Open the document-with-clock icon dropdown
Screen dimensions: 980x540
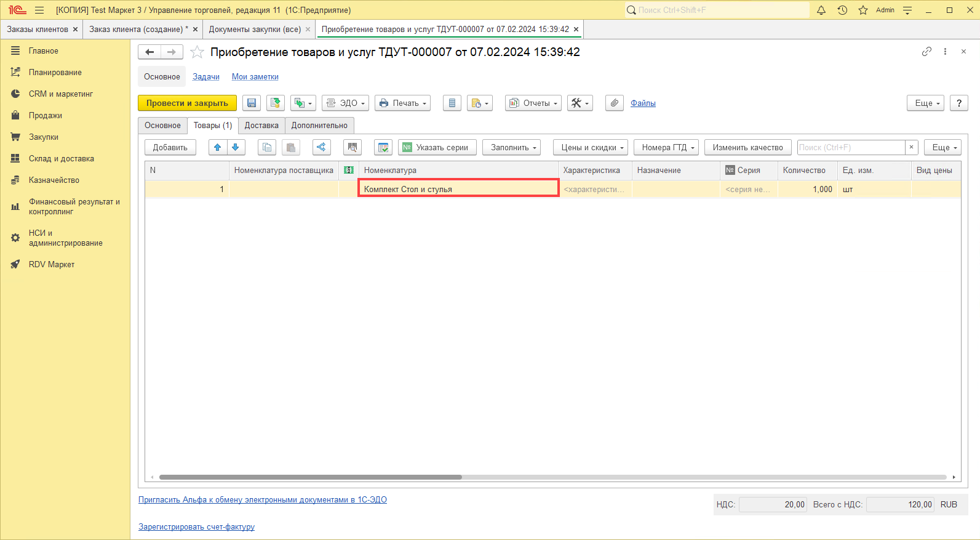(480, 103)
